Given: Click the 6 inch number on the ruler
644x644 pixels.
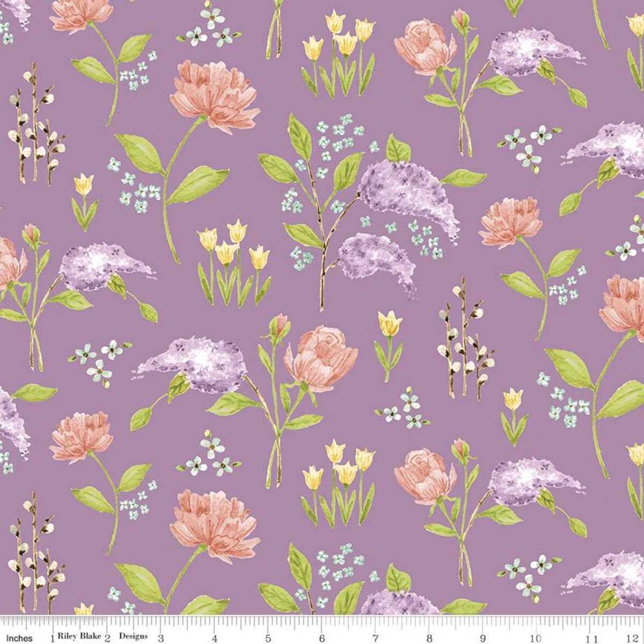Looking at the screenshot, I should [322, 638].
